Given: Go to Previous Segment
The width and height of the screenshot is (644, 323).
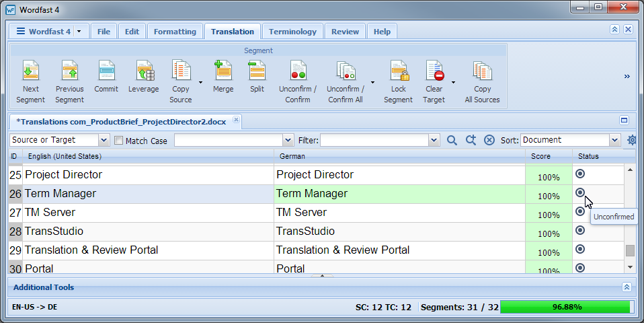Looking at the screenshot, I should pyautogui.click(x=69, y=81).
